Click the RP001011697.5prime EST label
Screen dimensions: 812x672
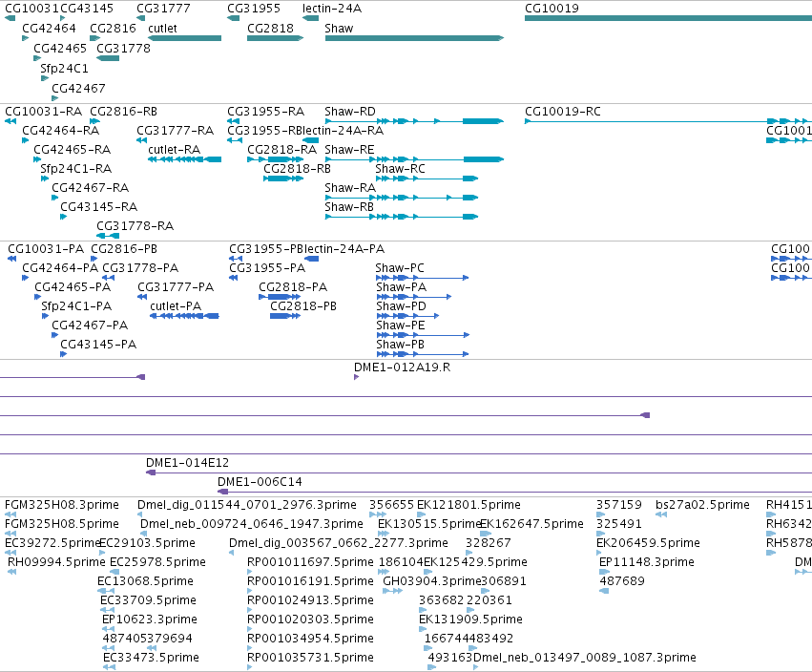tap(310, 562)
